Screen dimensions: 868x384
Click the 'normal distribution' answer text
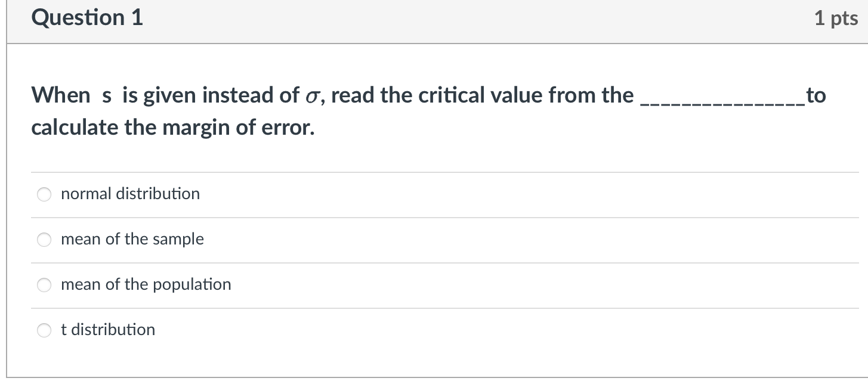129,193
